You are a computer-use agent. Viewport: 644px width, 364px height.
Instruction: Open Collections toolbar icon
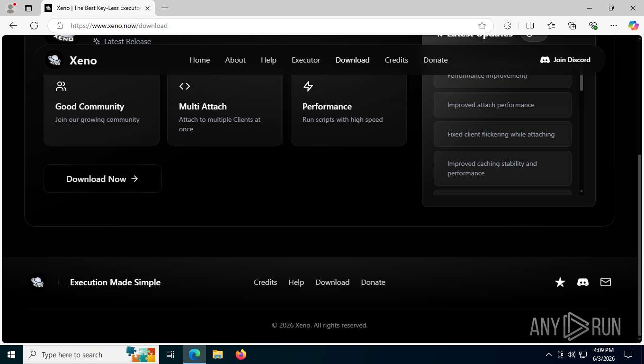572,26
